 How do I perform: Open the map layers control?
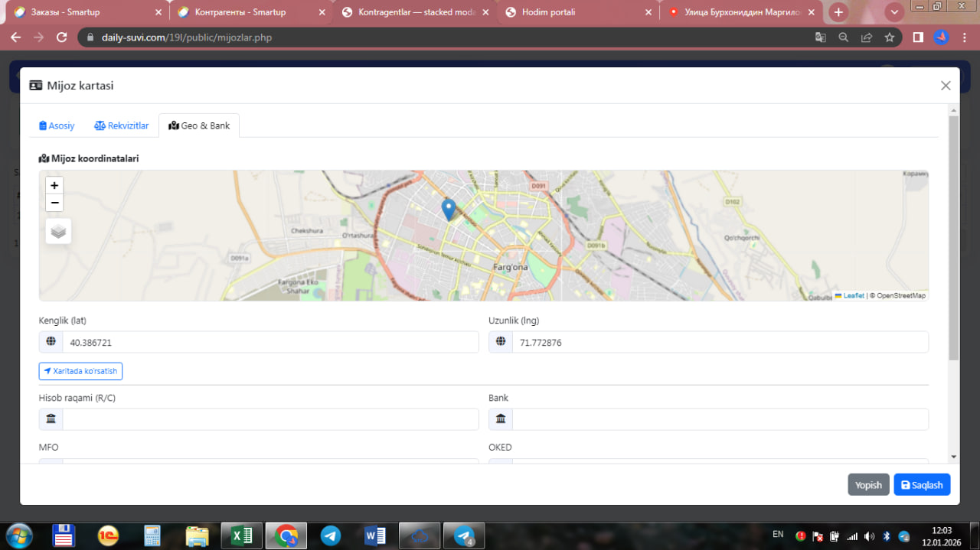(58, 231)
